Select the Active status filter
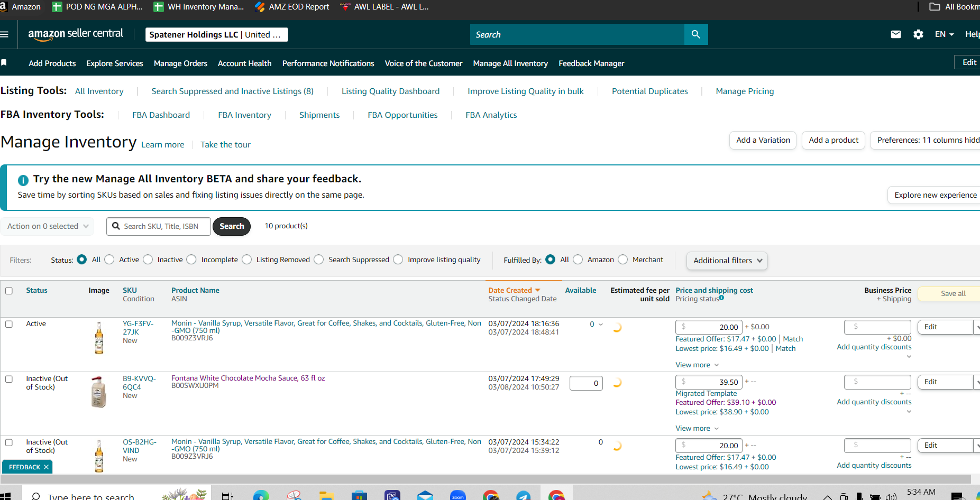 [109, 260]
